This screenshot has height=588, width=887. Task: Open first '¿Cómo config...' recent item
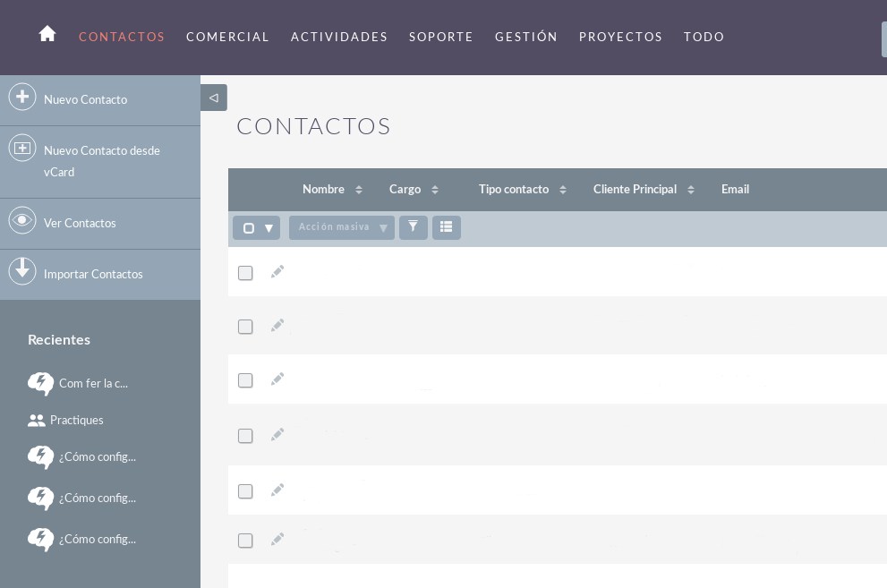pyautogui.click(x=98, y=456)
